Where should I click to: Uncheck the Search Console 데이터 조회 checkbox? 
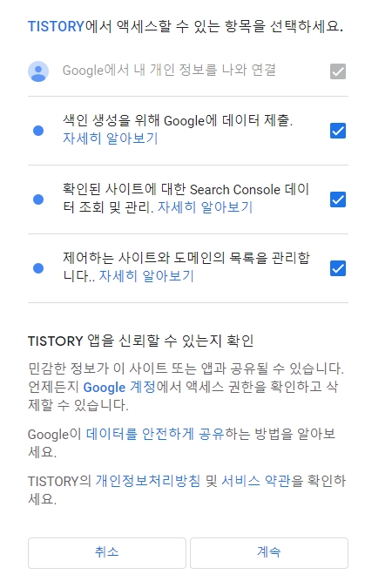(338, 199)
